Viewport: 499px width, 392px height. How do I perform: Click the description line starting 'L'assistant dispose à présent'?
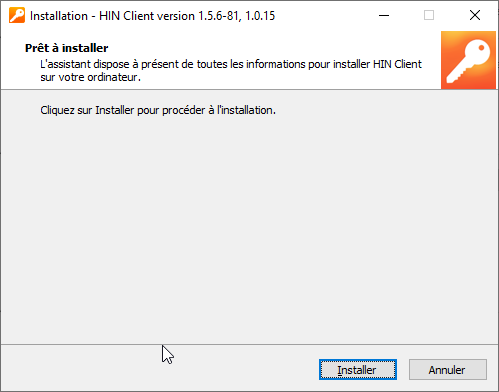pos(231,64)
